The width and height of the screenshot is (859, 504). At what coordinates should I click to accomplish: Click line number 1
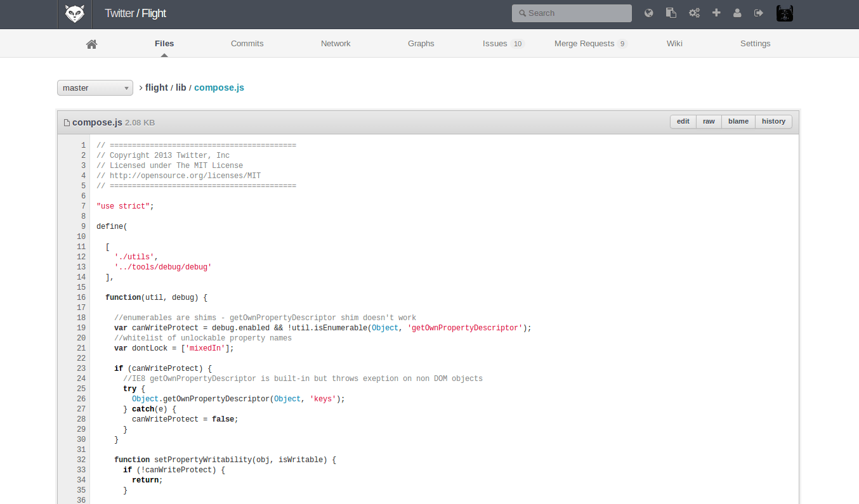click(x=83, y=145)
